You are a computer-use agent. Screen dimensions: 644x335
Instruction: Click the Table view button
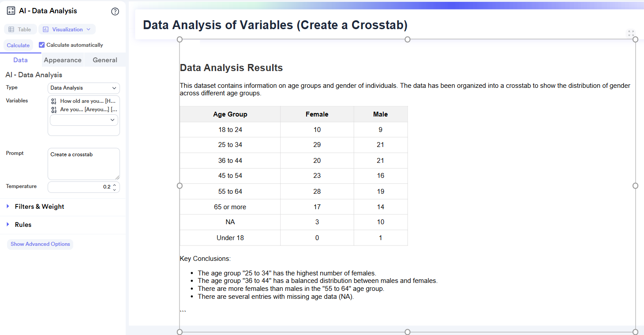pyautogui.click(x=20, y=30)
